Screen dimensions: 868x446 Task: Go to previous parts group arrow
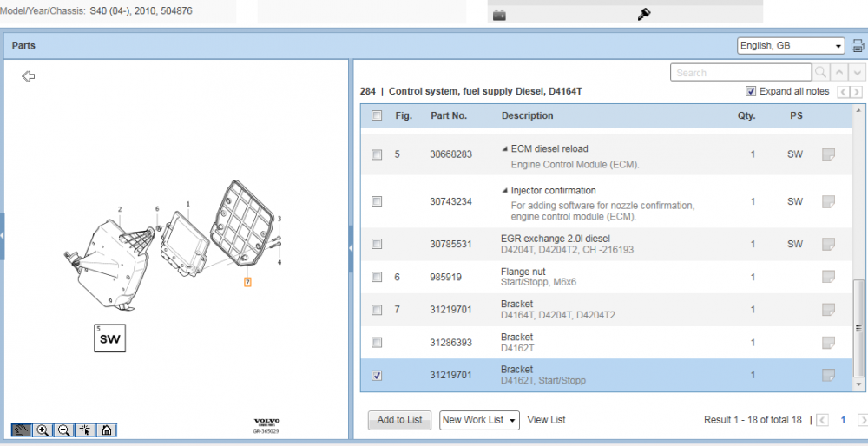point(843,92)
